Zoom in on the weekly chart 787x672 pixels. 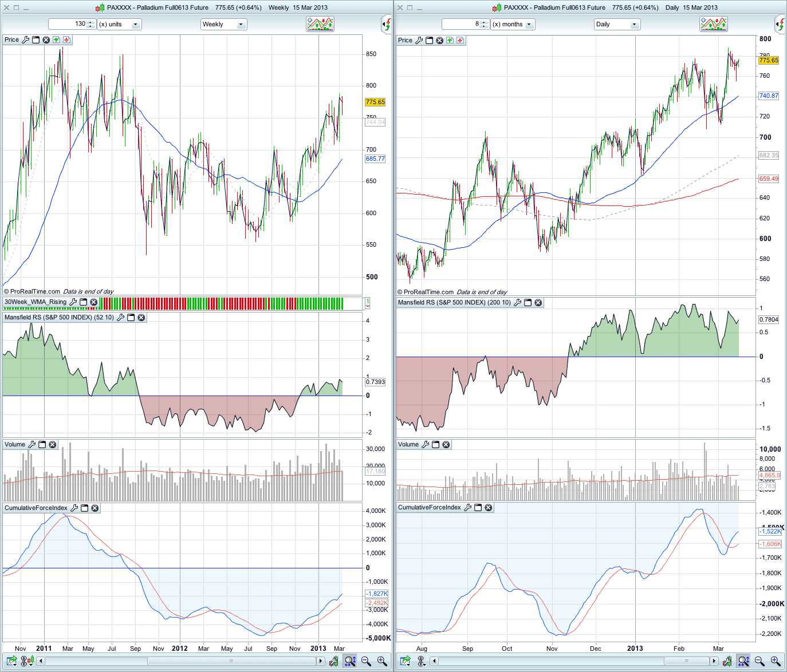(382, 661)
